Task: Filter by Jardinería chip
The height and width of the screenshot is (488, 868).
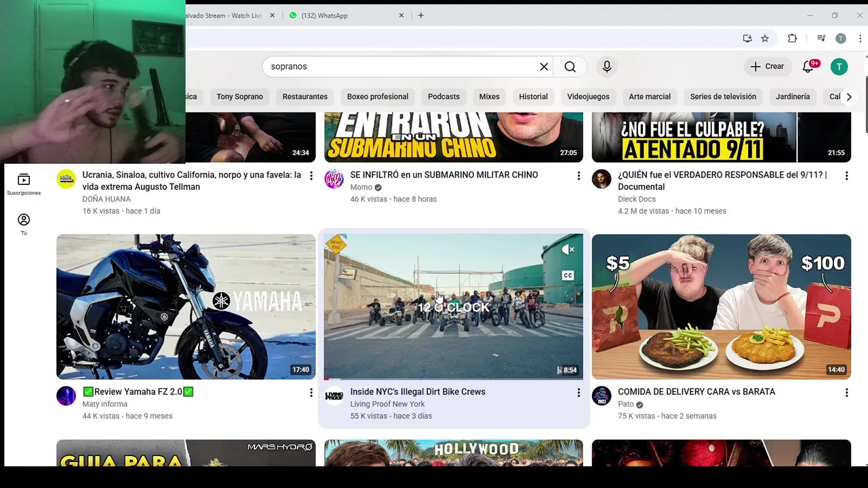Action: [x=793, y=96]
